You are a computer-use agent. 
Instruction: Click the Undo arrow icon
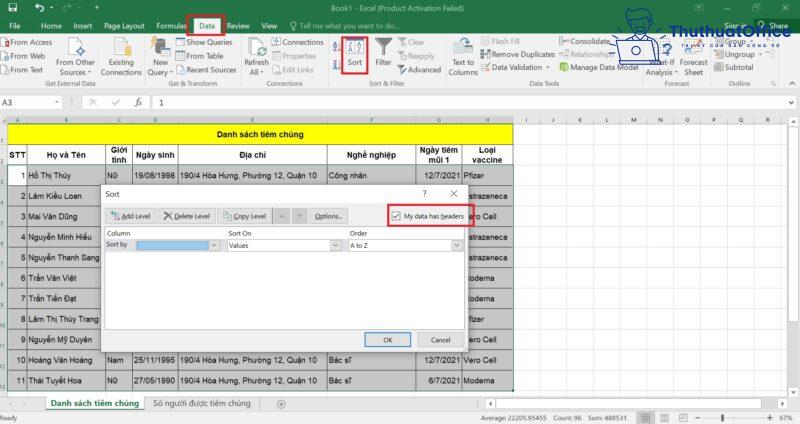[40, 8]
